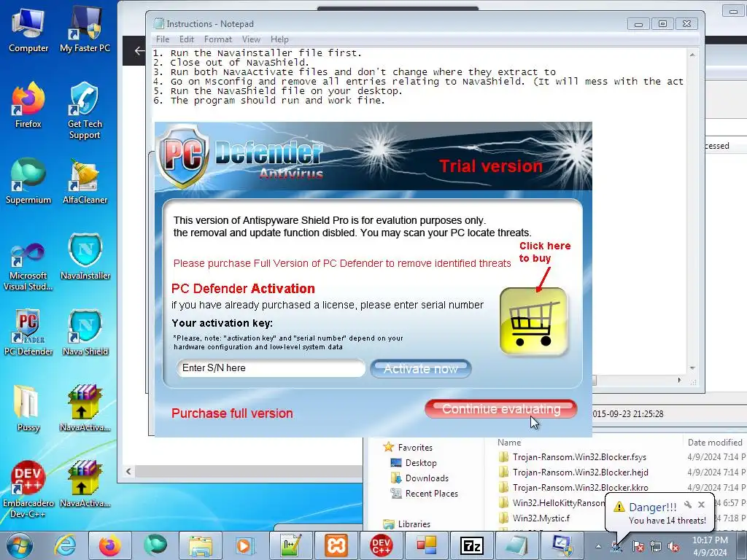This screenshot has height=560, width=747.
Task: Open Windows Media Player on the taskbar
Action: pyautogui.click(x=245, y=545)
